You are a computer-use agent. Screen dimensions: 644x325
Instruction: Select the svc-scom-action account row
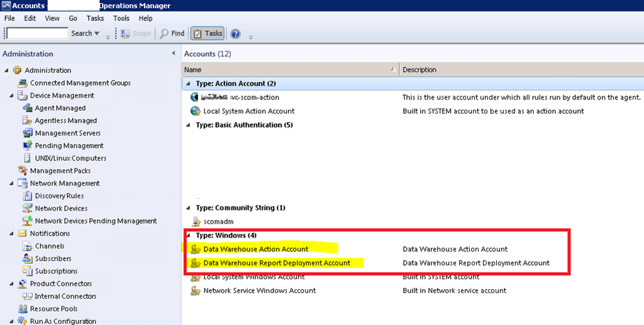tap(413, 98)
